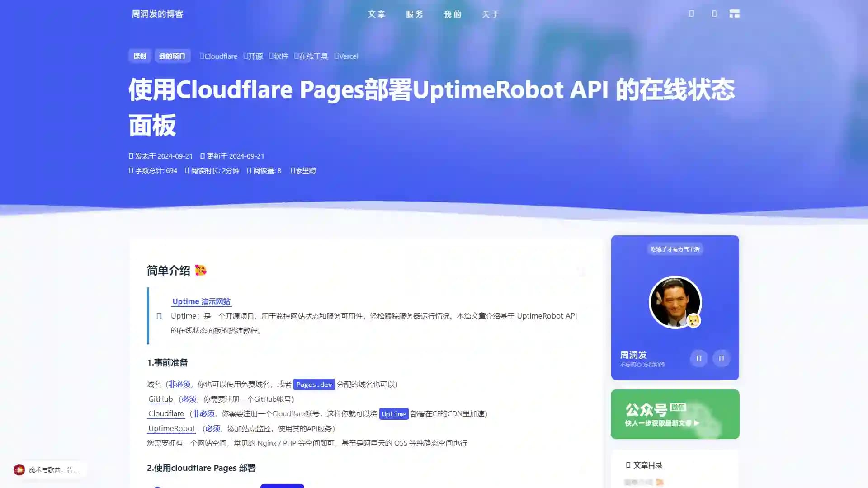The height and width of the screenshot is (488, 868).
Task: Open the UptimeRobot link
Action: [171, 428]
